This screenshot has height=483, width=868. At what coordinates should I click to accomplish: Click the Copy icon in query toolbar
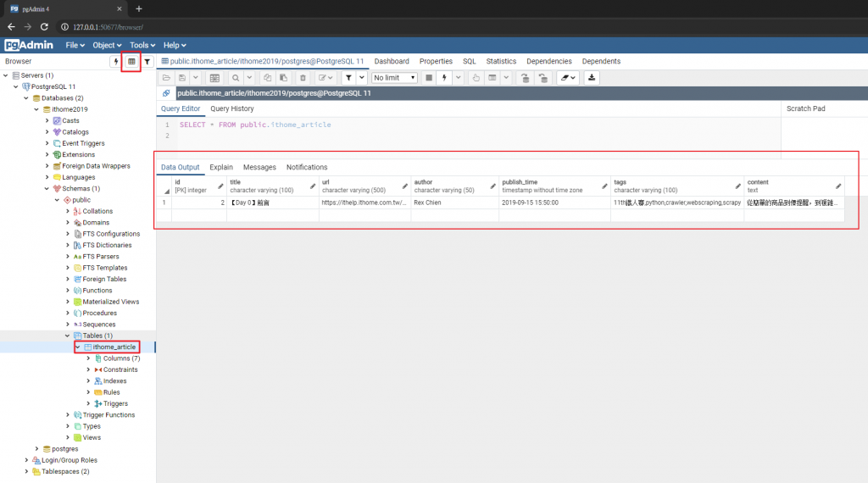267,78
